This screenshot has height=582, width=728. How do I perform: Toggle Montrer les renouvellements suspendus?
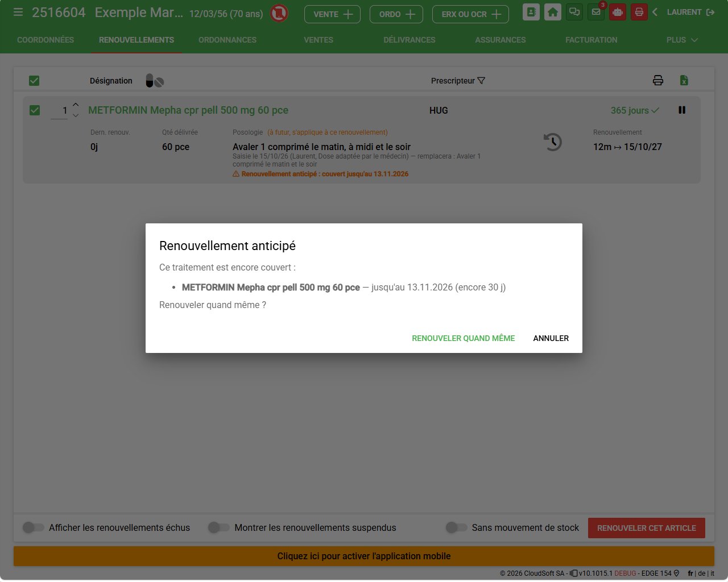[219, 527]
